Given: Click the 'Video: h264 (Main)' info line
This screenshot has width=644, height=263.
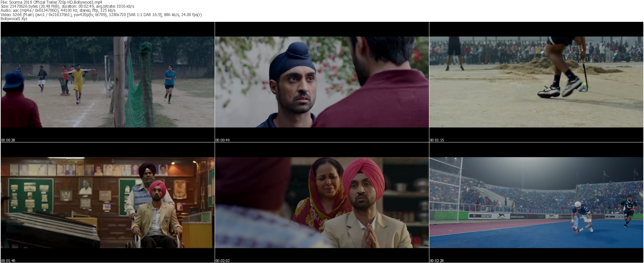Looking at the screenshot, I should 101,14.
